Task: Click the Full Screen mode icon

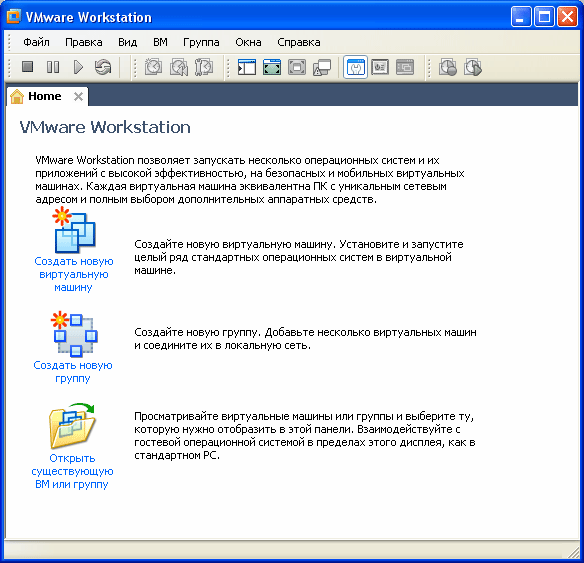Action: pos(297,67)
